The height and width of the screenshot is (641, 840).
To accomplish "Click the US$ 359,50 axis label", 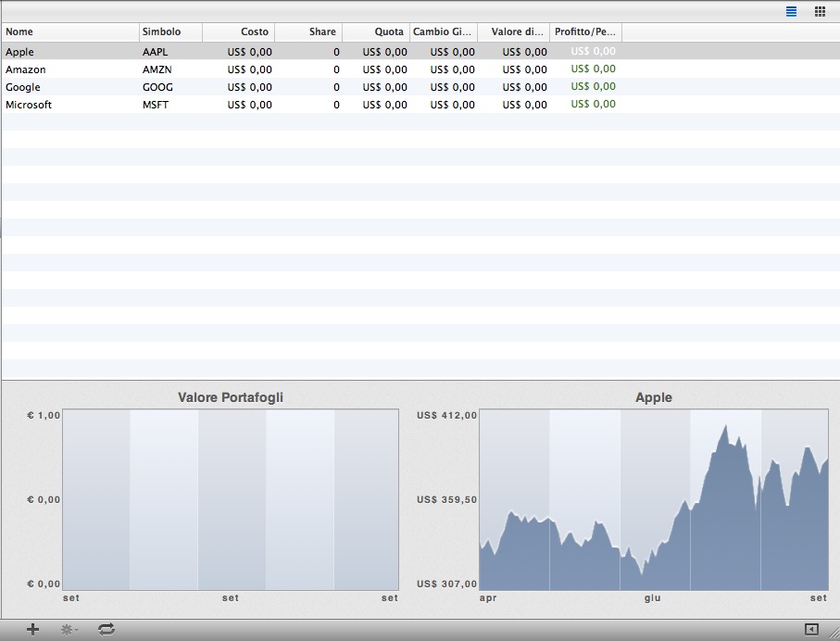I will coord(446,499).
